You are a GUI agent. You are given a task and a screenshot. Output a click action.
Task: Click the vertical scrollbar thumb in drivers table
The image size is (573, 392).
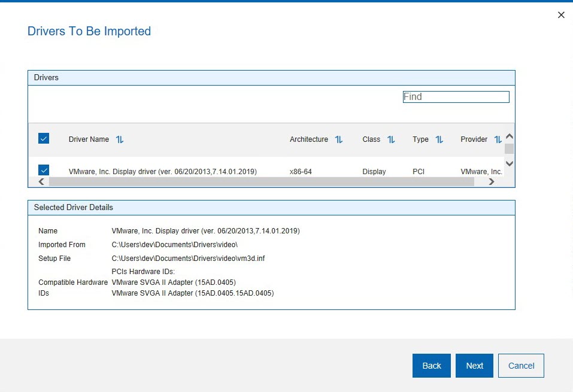tap(509, 149)
